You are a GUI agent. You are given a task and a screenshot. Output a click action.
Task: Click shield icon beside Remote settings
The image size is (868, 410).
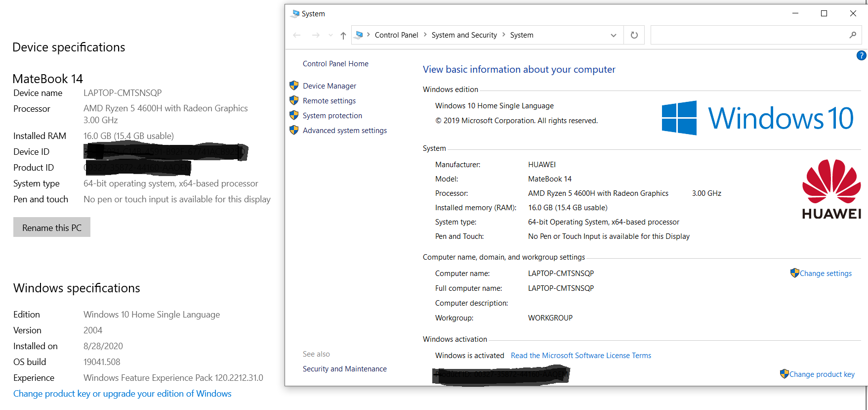point(294,100)
